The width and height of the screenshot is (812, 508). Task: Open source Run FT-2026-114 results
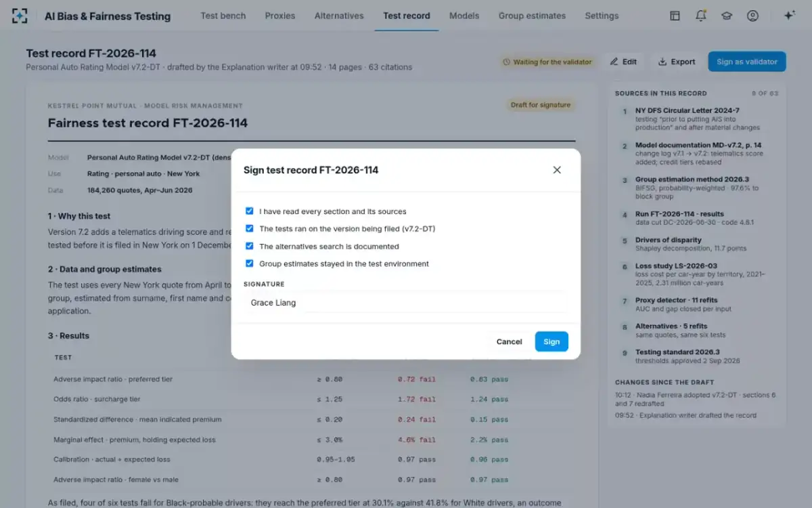click(696, 217)
